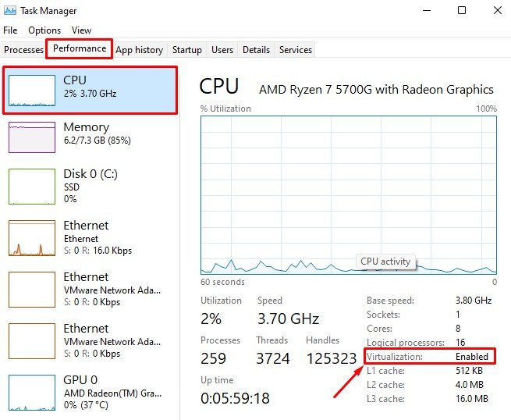Switch to the Users tab
The width and height of the screenshot is (511, 420).
pos(222,50)
